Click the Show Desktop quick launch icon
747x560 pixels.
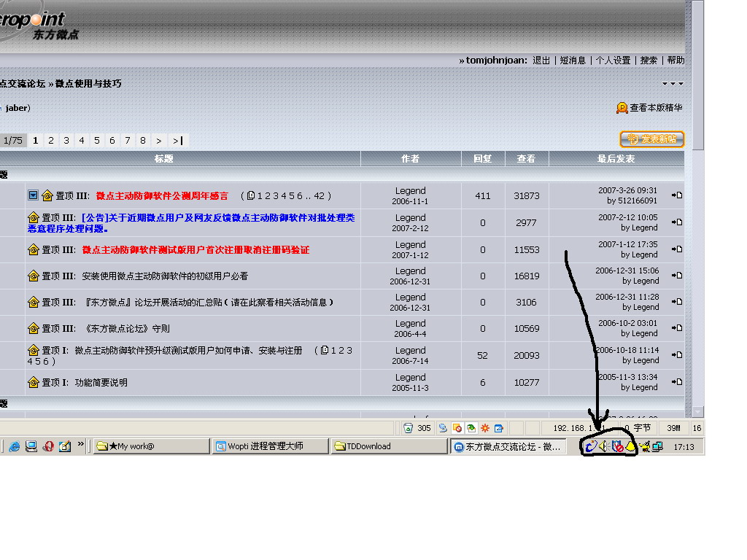pyautogui.click(x=31, y=447)
